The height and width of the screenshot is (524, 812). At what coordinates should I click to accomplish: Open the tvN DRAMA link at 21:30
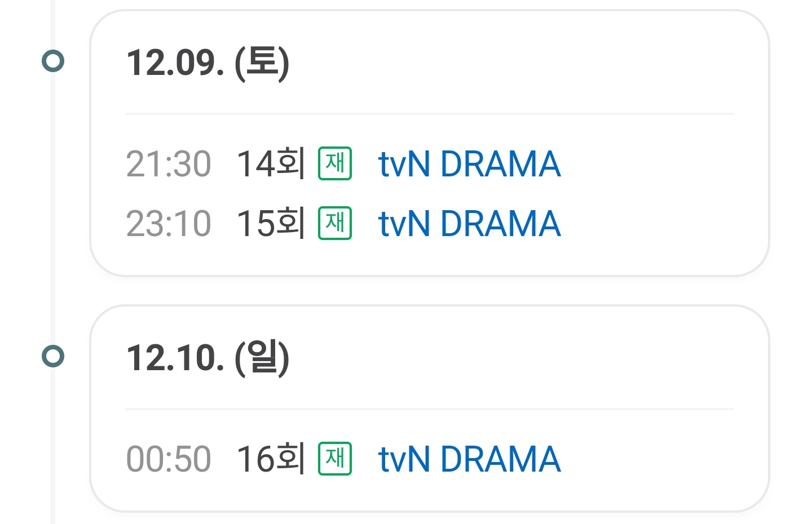(469, 164)
